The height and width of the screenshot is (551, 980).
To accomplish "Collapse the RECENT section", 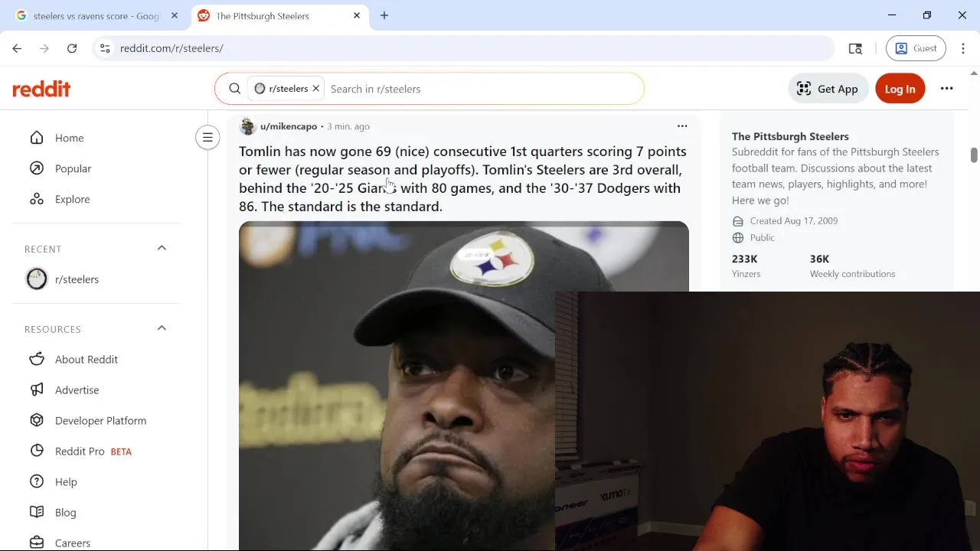I will pyautogui.click(x=162, y=248).
